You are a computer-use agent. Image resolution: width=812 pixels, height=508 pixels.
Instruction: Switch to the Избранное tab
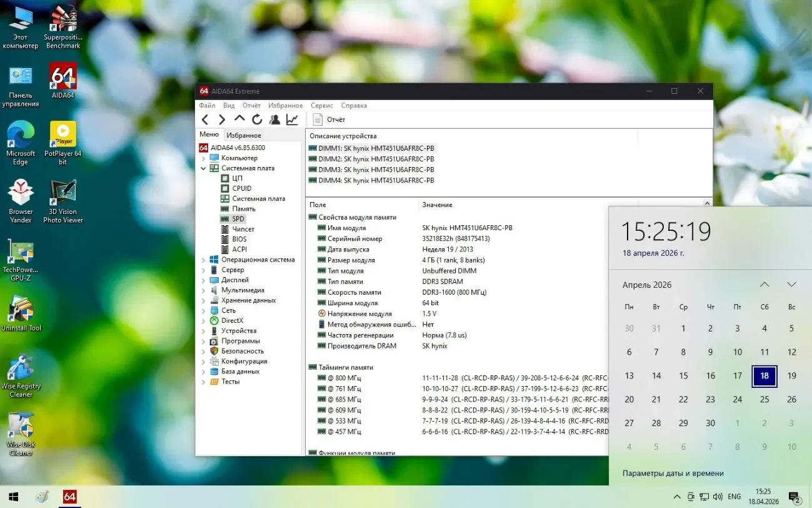[x=244, y=135]
